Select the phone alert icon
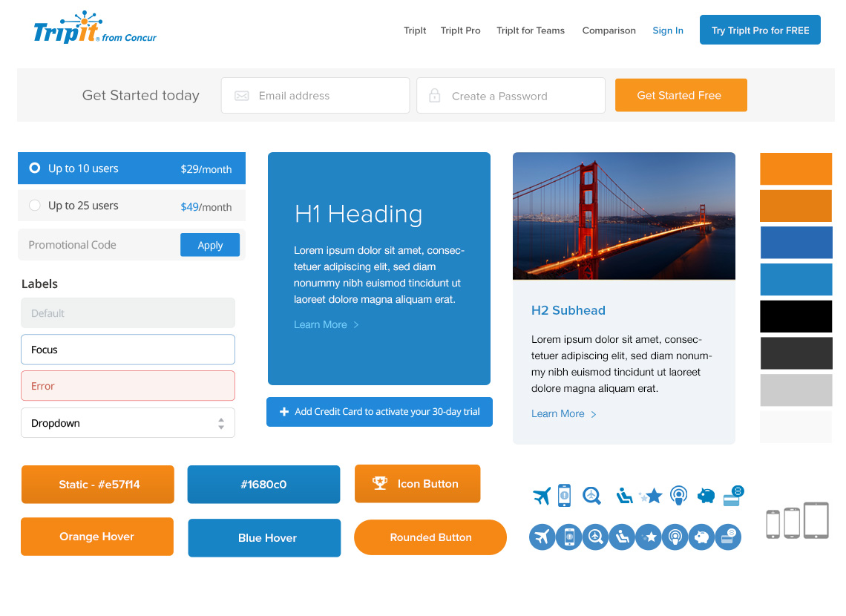Image resolution: width=846 pixels, height=616 pixels. click(565, 495)
